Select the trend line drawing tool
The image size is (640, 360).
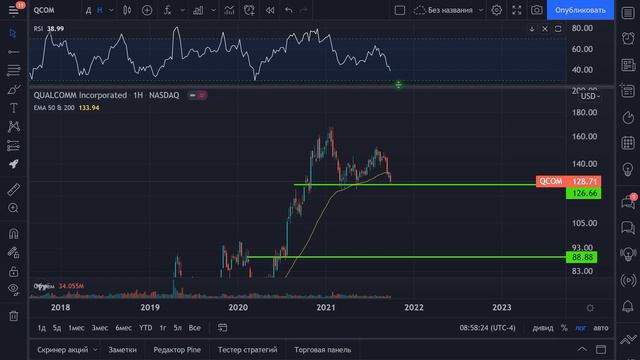pos(13,52)
